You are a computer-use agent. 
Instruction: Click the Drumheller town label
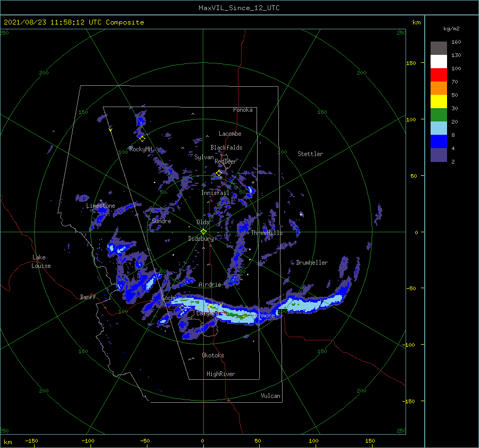point(312,263)
